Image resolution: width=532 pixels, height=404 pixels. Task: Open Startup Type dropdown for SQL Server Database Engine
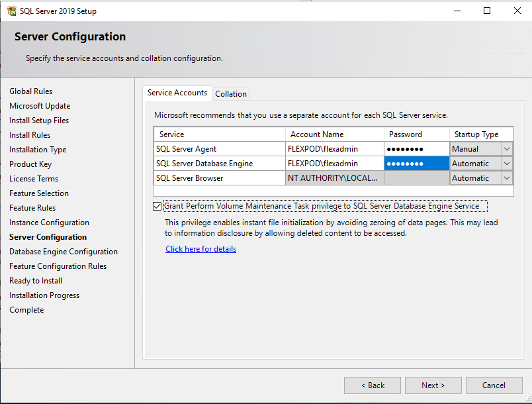pos(507,164)
